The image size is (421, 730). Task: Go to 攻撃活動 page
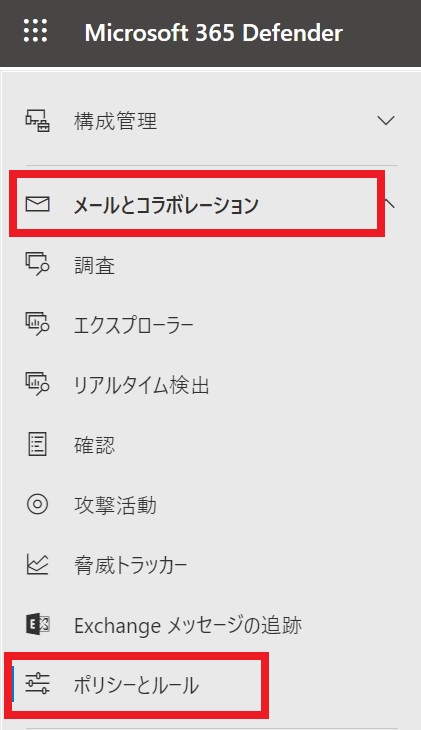115,505
